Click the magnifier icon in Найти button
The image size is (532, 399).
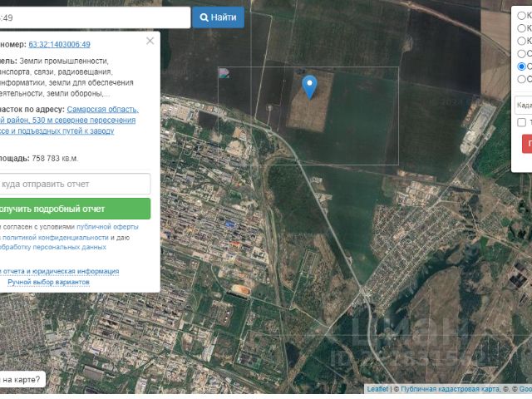tap(204, 17)
